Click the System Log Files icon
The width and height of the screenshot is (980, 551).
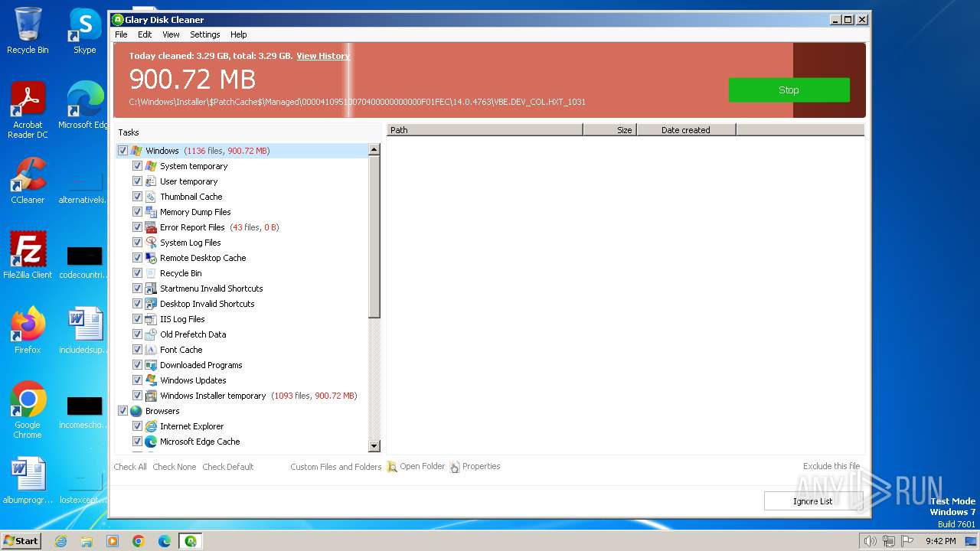(x=151, y=243)
